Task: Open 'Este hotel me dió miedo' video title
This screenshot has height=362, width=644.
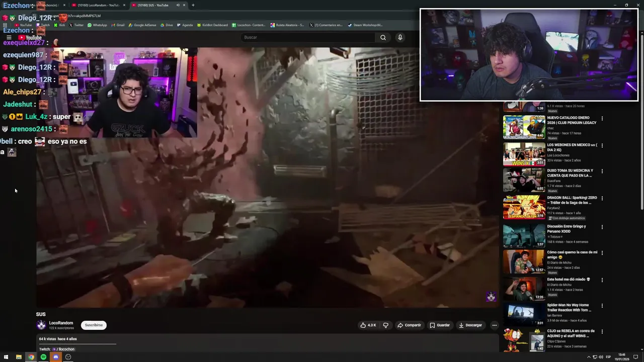Action: pos(569,280)
